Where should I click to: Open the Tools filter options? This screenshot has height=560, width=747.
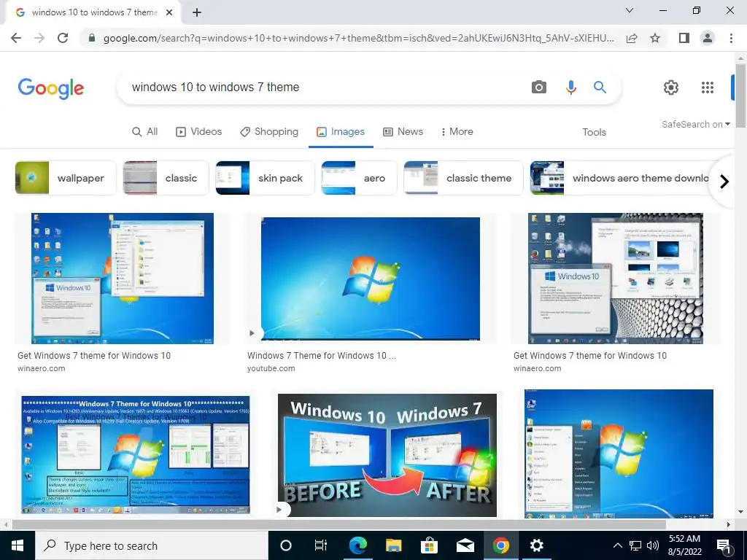594,133
